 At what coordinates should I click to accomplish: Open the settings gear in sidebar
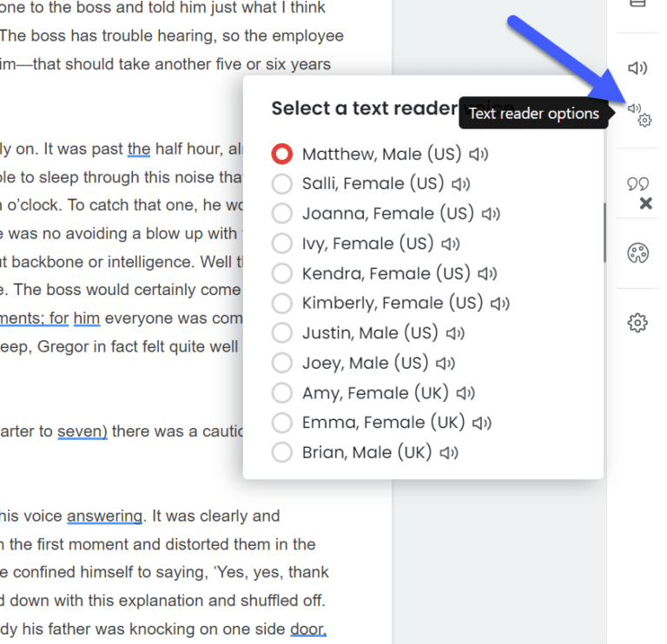click(637, 323)
